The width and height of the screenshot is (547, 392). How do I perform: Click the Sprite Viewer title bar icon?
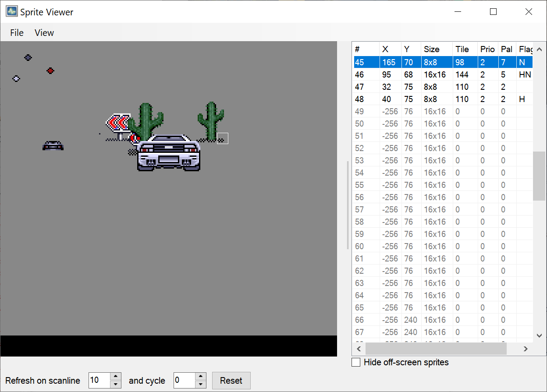click(11, 11)
